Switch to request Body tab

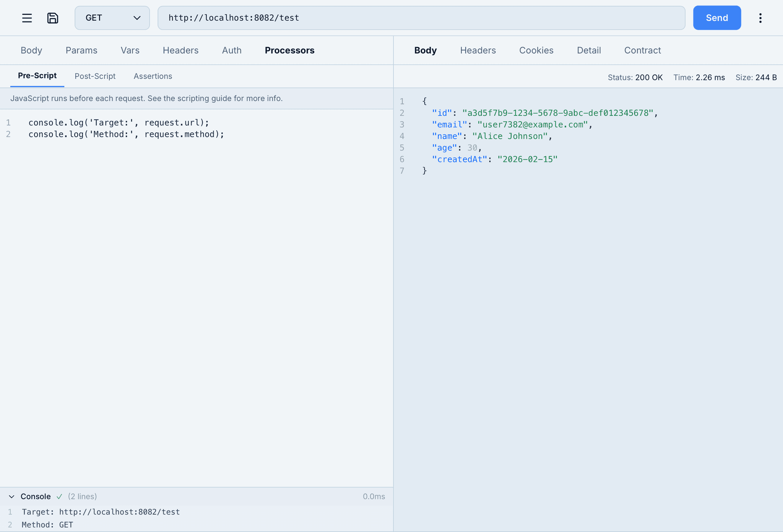[31, 50]
